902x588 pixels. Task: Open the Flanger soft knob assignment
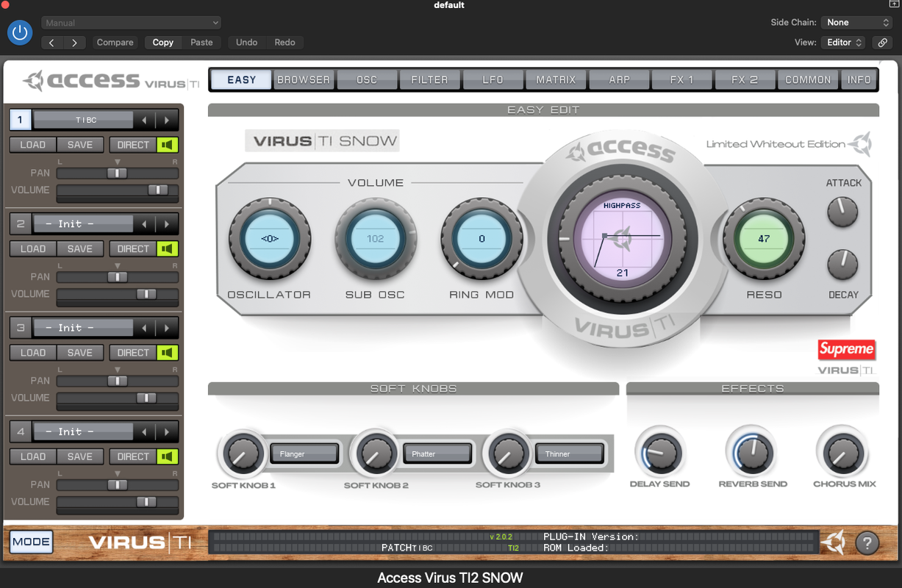304,454
